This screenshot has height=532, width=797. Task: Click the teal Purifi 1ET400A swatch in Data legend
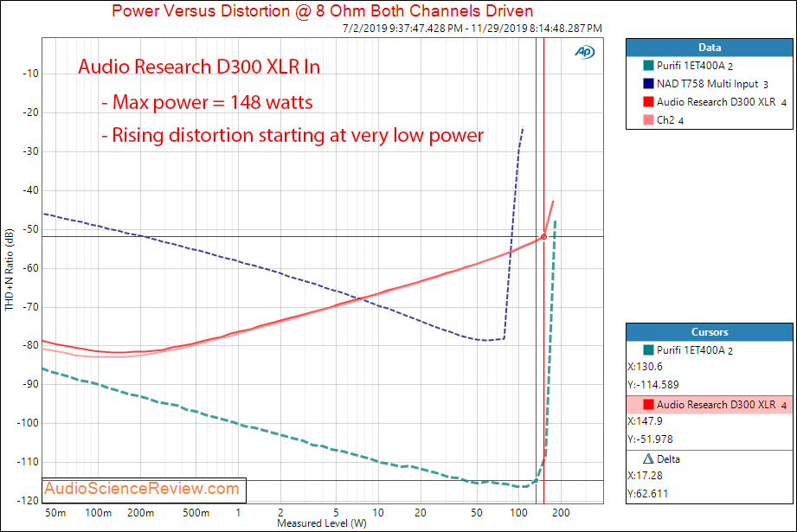click(x=648, y=65)
